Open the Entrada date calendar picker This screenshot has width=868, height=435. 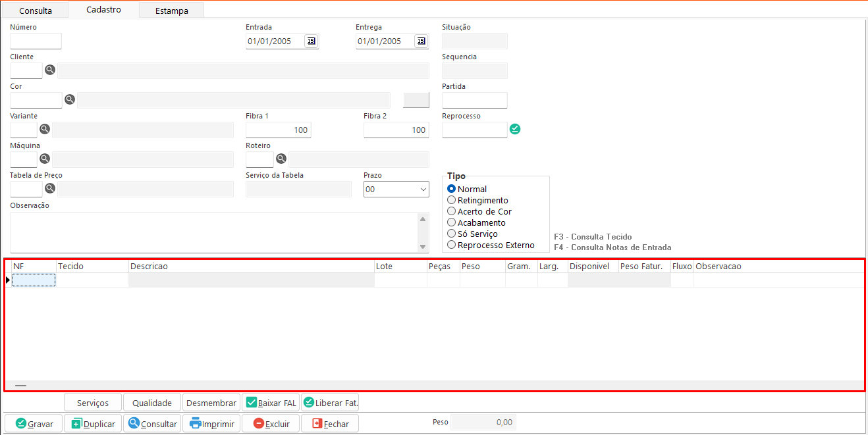pos(312,41)
